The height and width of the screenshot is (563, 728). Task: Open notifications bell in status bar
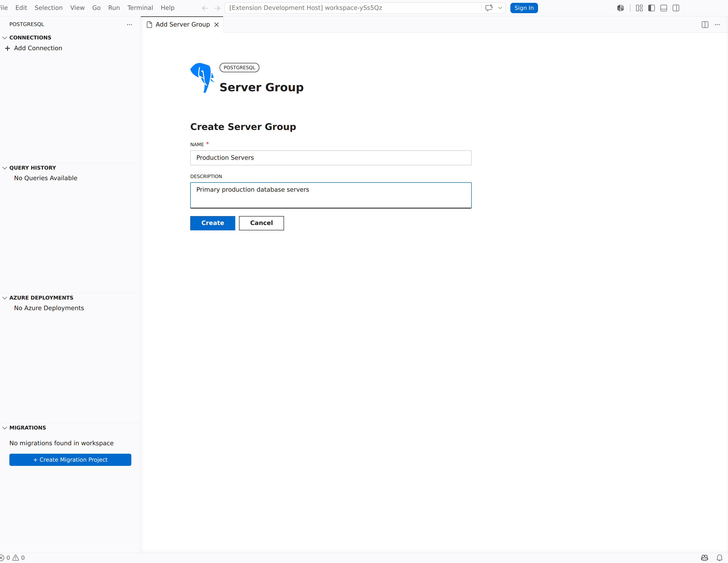(719, 558)
